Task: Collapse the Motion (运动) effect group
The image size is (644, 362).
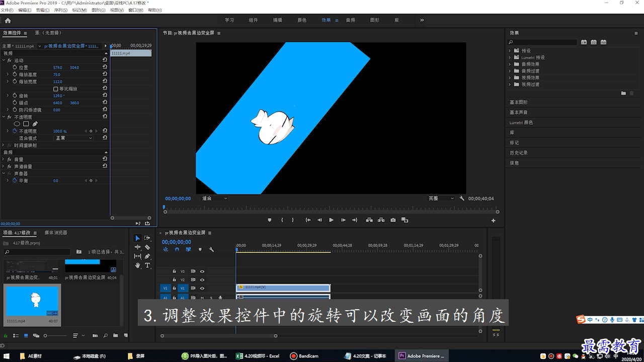Action: click(x=4, y=60)
